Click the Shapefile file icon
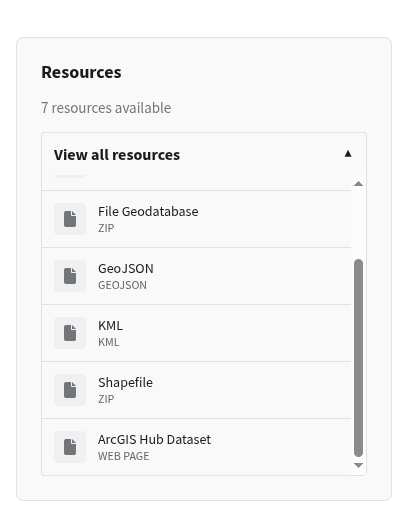This screenshot has width=412, height=517. point(70,390)
